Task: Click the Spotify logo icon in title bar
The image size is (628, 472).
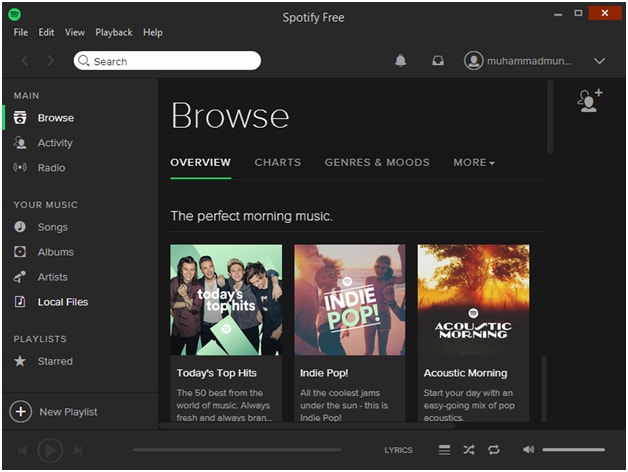Action: 14,15
